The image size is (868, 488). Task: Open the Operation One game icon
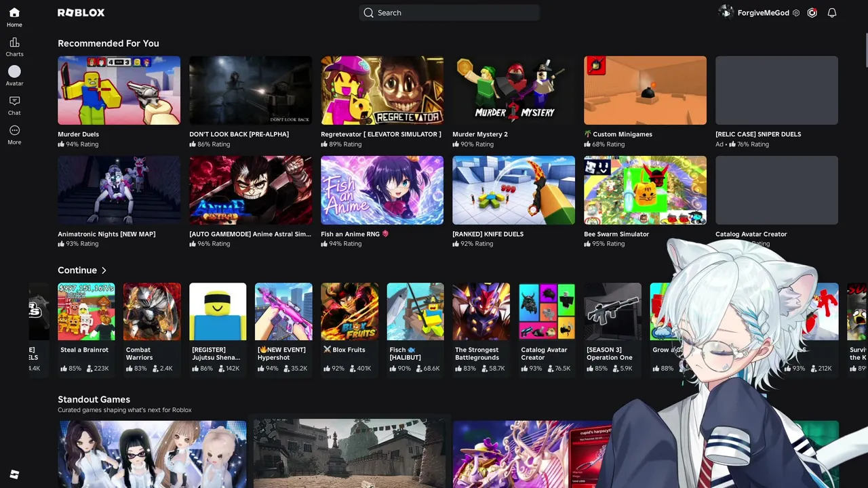coord(612,312)
